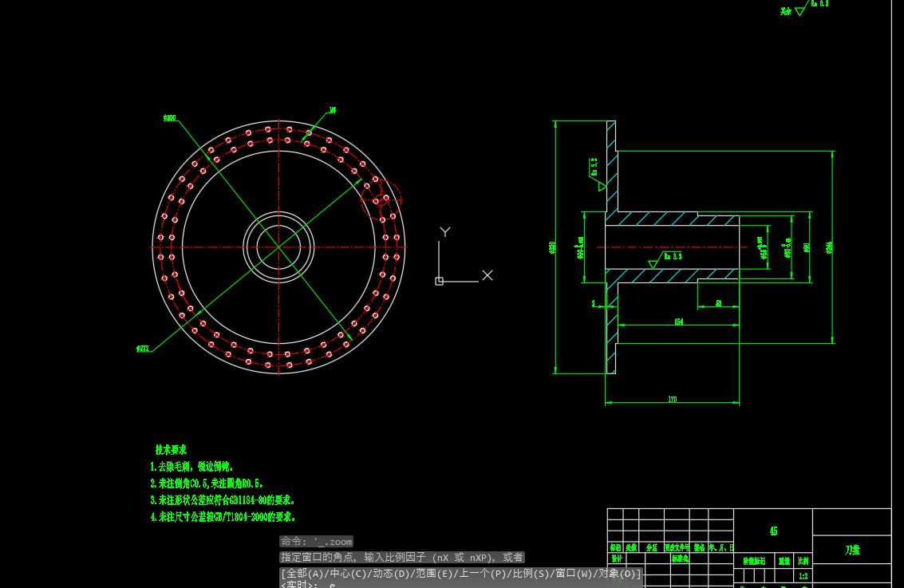
Task: Select the 标准化 cell in title block
Action: 680,558
